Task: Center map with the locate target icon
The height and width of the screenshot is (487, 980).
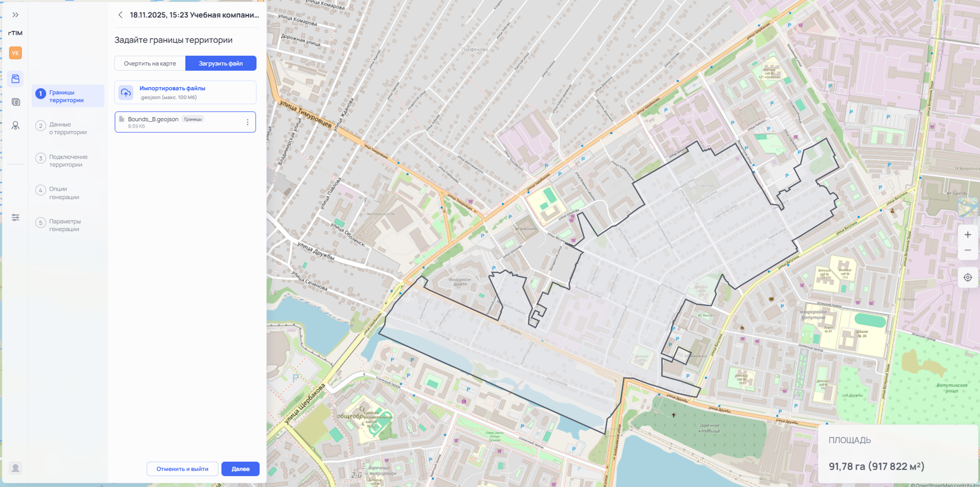Action: (967, 278)
